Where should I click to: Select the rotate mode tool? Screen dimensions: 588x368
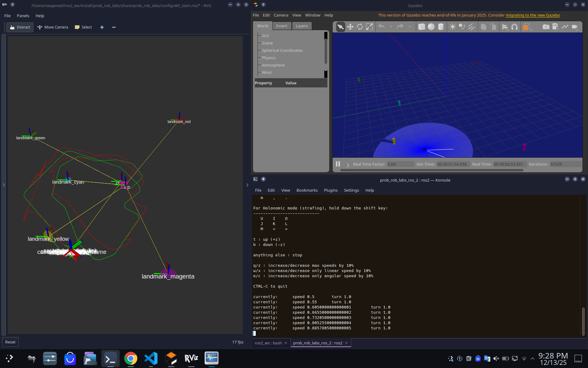(x=360, y=27)
